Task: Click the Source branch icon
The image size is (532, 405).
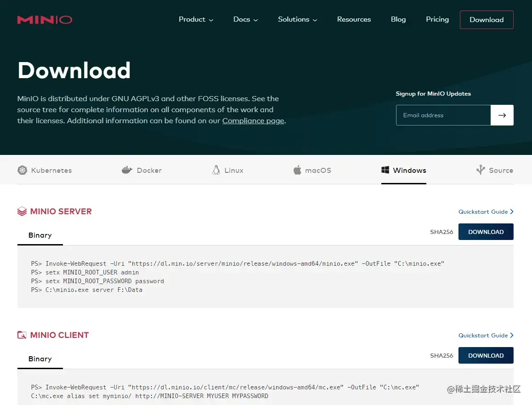Action: pos(481,170)
